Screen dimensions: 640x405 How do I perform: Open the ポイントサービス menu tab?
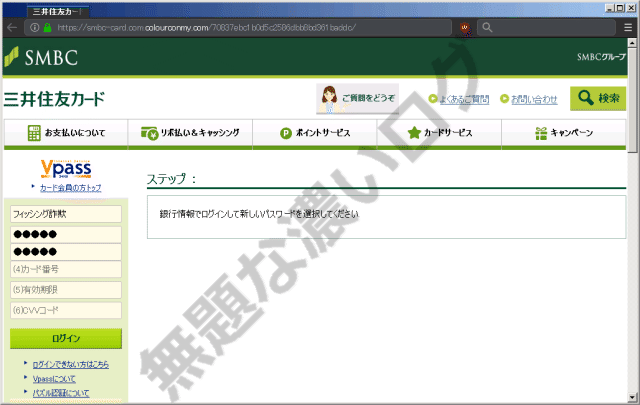[315, 134]
